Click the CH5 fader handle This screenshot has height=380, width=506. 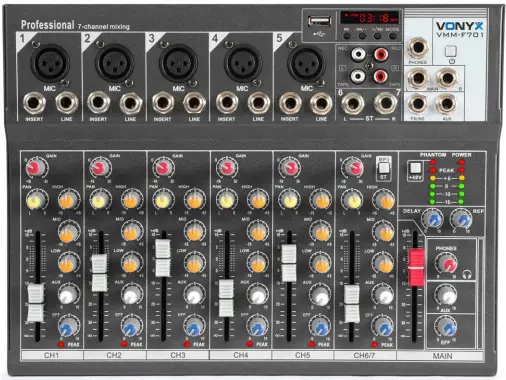(289, 263)
